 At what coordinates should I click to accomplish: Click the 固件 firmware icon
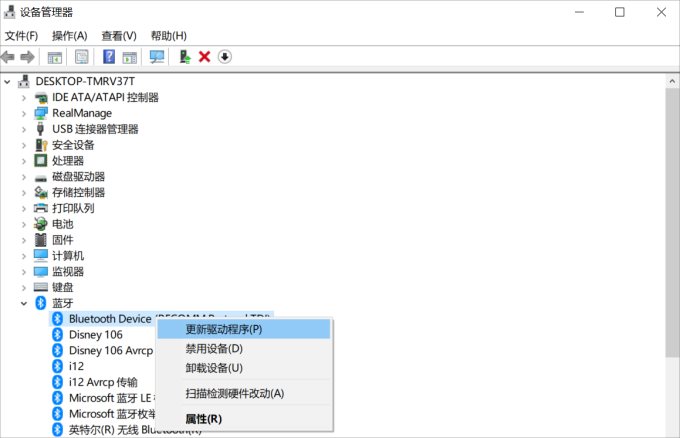[x=41, y=240]
